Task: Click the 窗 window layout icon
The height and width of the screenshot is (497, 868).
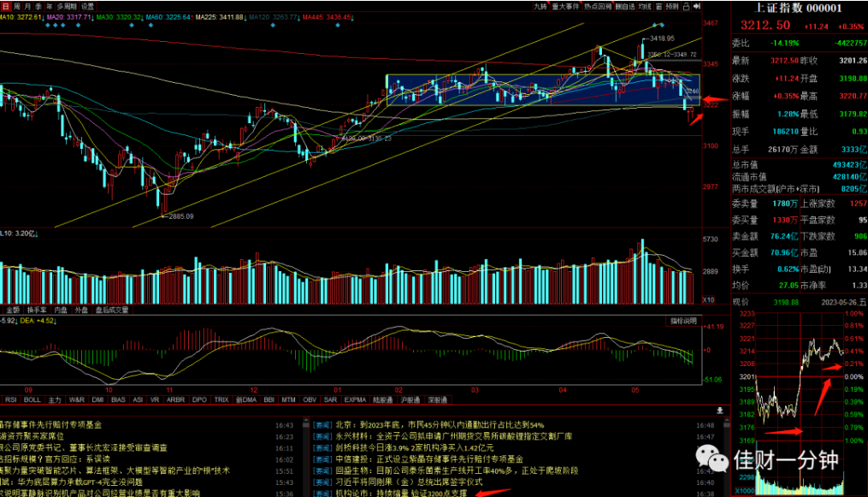Action: point(658,6)
